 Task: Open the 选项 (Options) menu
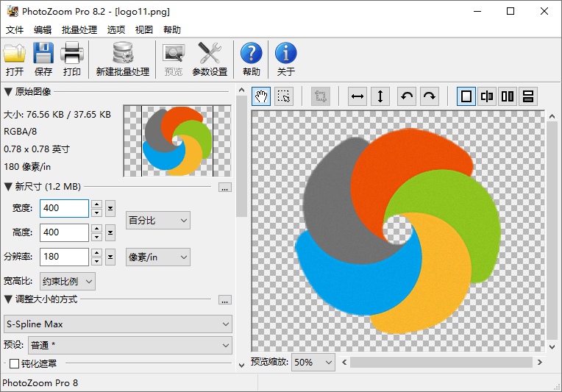(x=116, y=29)
